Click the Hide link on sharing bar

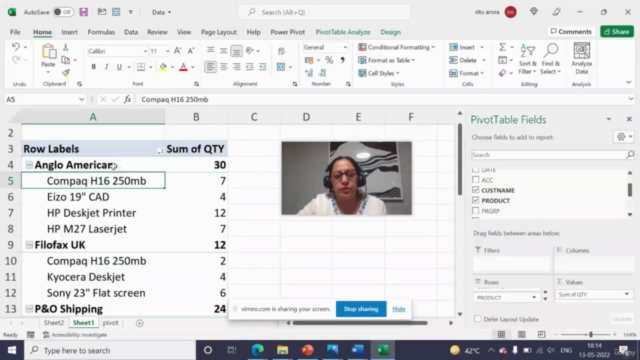(399, 309)
